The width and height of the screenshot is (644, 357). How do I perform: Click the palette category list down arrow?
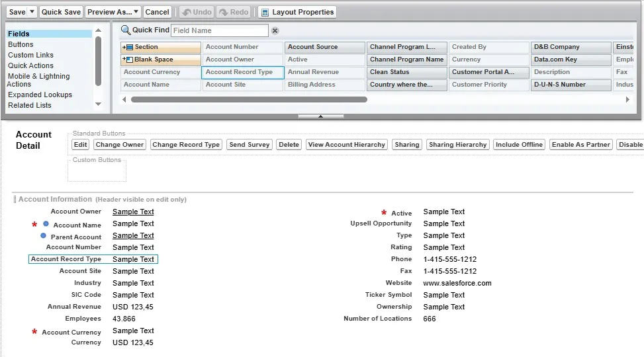point(98,104)
